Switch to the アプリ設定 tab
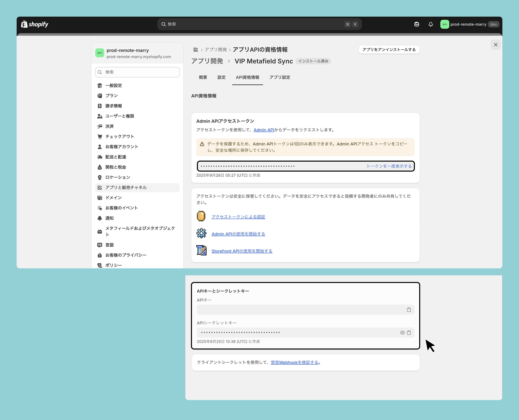Screen dimensions: 519x420 coord(280,77)
